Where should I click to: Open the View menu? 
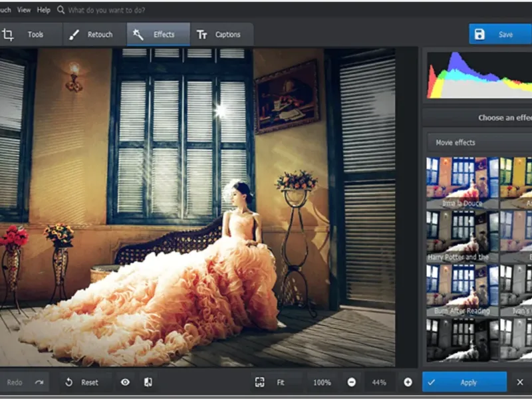24,10
